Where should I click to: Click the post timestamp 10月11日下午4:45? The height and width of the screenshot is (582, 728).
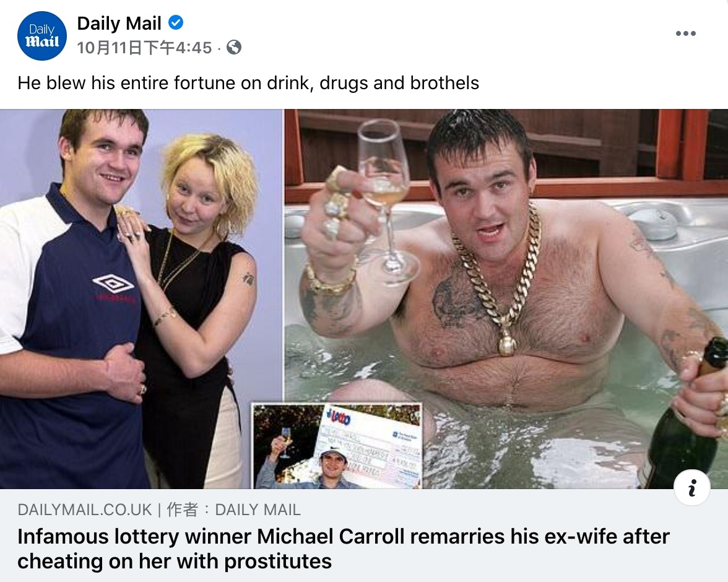(144, 48)
